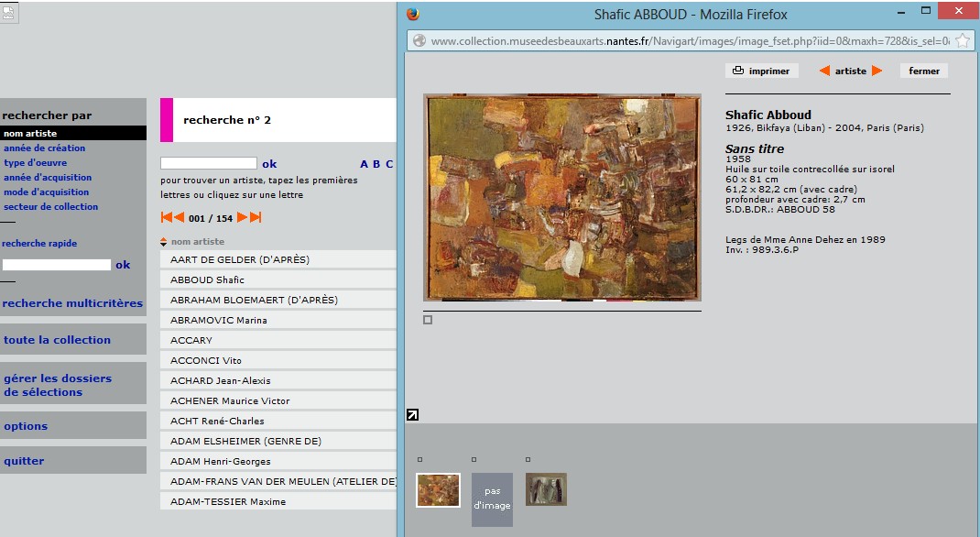Tick the selection checkbox below the painting
The image size is (980, 537).
(x=428, y=320)
